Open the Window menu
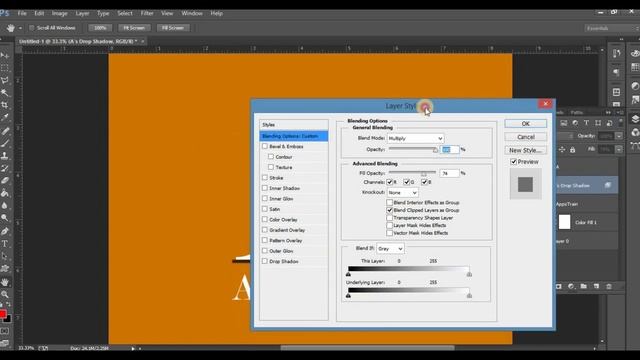Screen dimensions: 640x360 tap(192, 13)
